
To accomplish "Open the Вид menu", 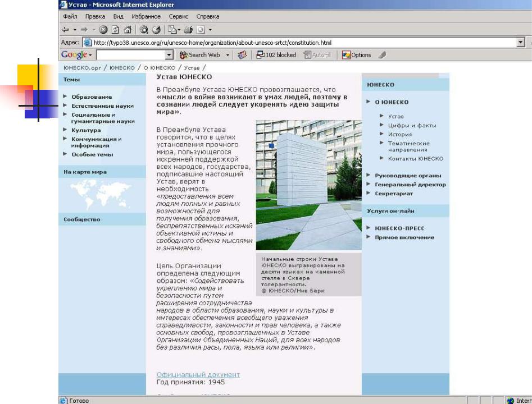I will coord(118,16).
